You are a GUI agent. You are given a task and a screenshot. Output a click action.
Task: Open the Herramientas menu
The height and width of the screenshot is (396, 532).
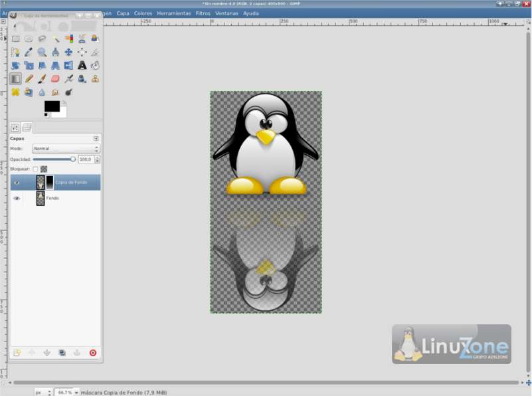pos(174,13)
